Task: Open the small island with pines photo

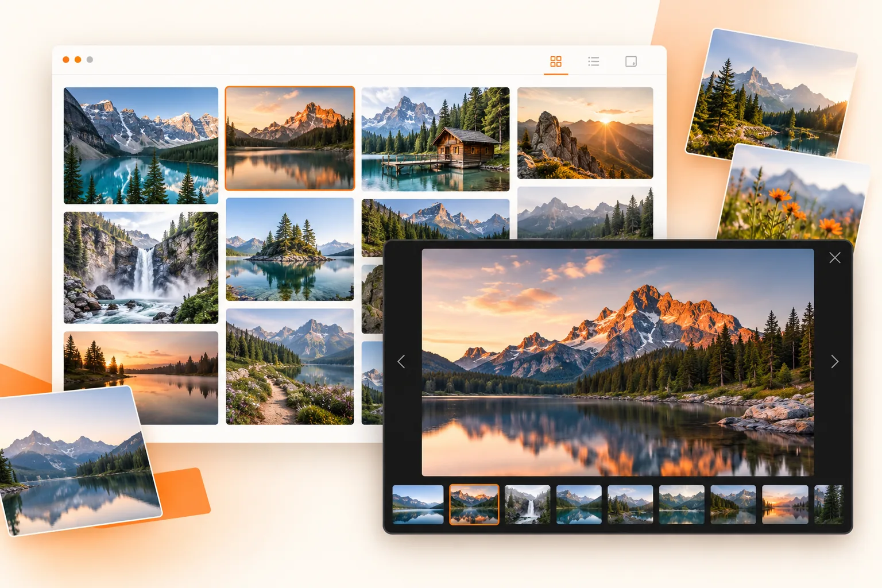Action: tap(290, 249)
